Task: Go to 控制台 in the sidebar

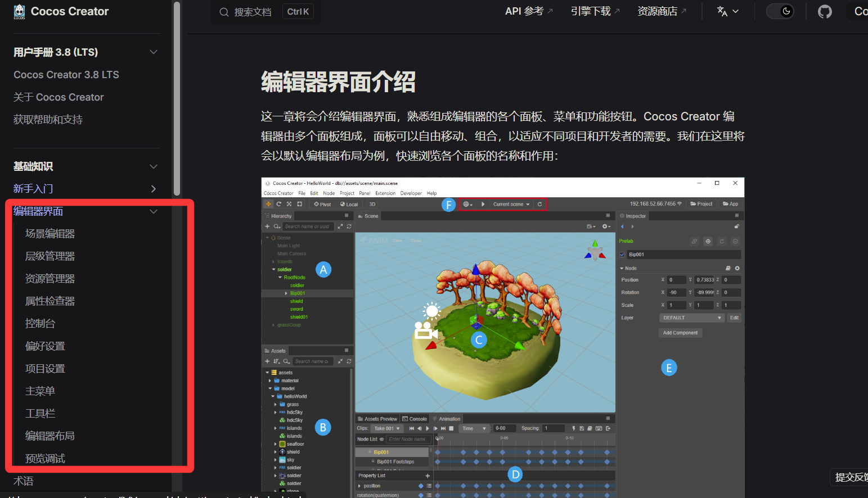Action: 40,324
